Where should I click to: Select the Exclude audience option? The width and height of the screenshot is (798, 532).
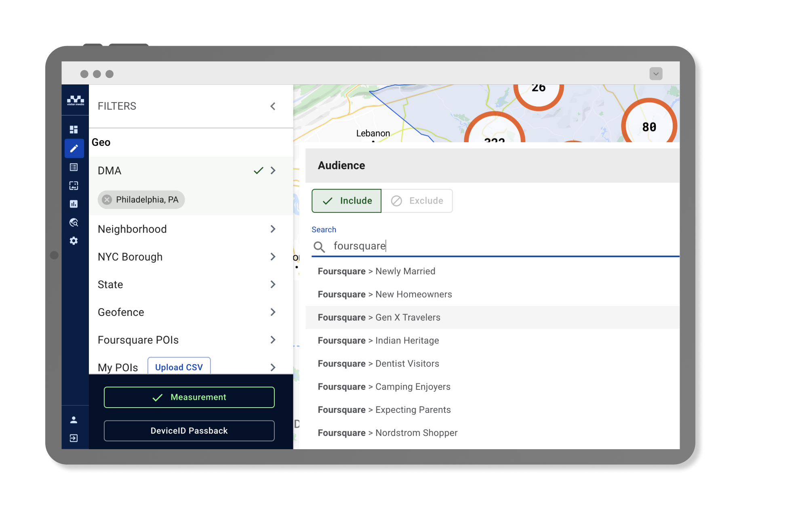417,201
